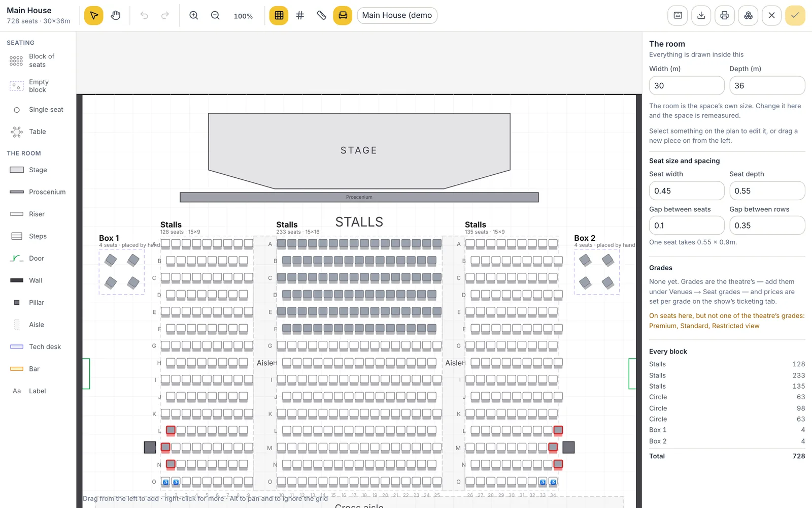Edit the Main House name field
The height and width of the screenshot is (508, 812).
[397, 15]
